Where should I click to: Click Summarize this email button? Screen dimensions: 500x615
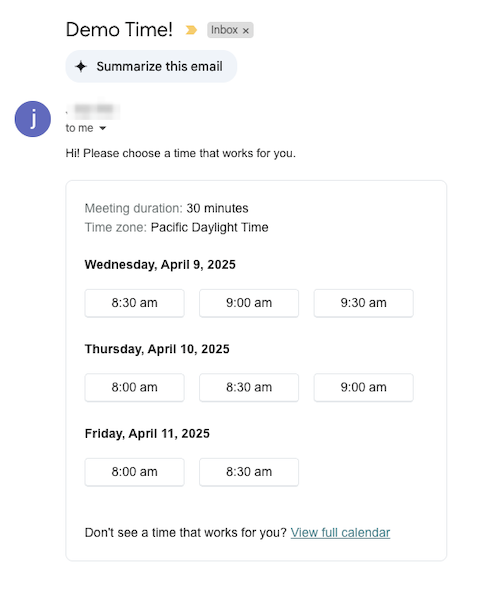[151, 66]
